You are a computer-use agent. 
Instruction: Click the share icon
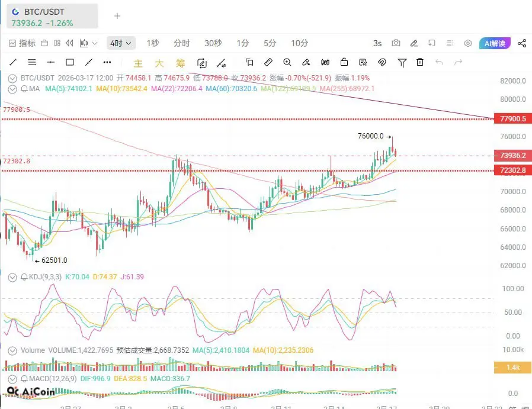pyautogui.click(x=522, y=43)
